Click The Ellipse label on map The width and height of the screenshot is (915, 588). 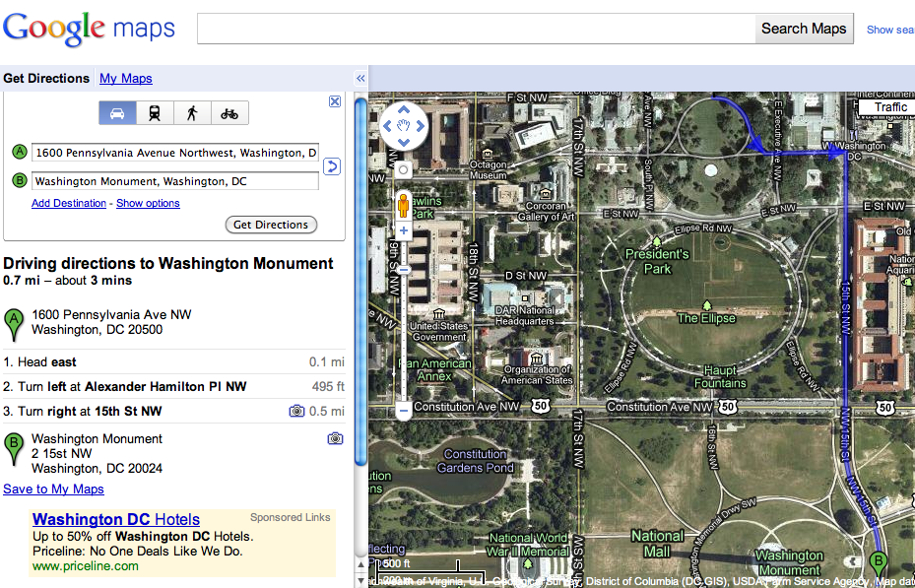[706, 318]
